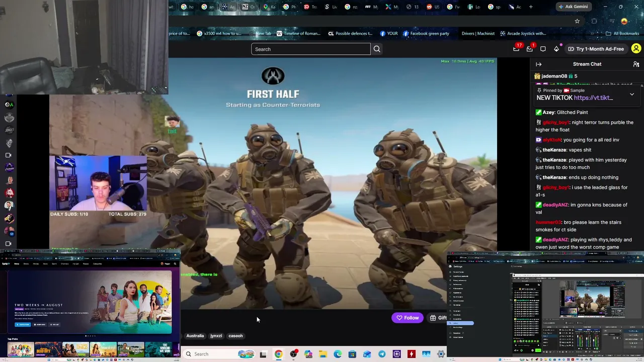Click the caseoh stream tag
Screen dimensions: 644x362
point(235,336)
